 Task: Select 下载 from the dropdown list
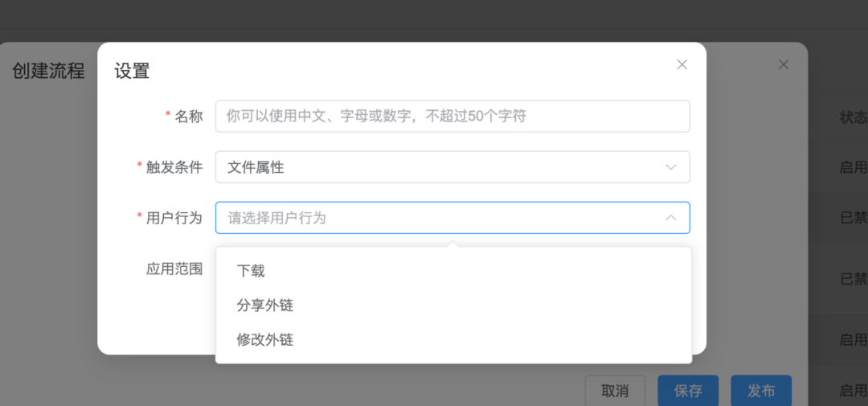pos(251,271)
